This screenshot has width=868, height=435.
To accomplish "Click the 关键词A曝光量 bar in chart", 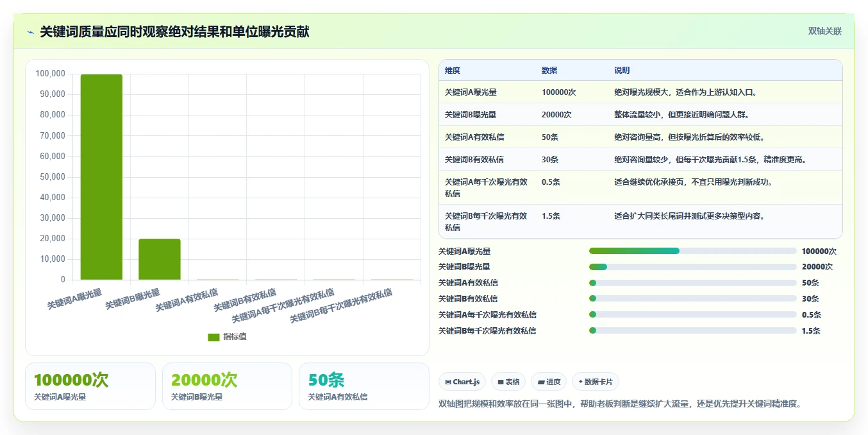I will pyautogui.click(x=101, y=177).
